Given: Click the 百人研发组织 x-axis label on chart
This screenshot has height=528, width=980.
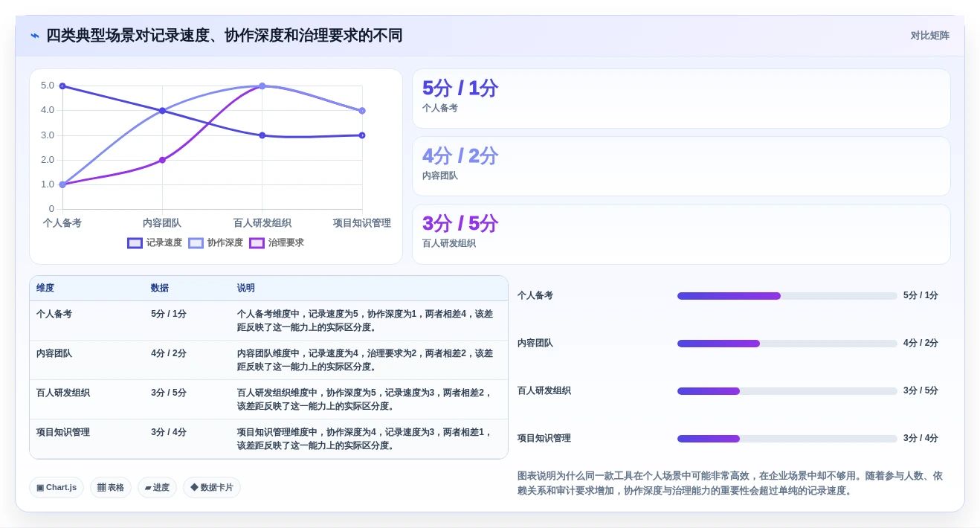Looking at the screenshot, I should pos(262,223).
